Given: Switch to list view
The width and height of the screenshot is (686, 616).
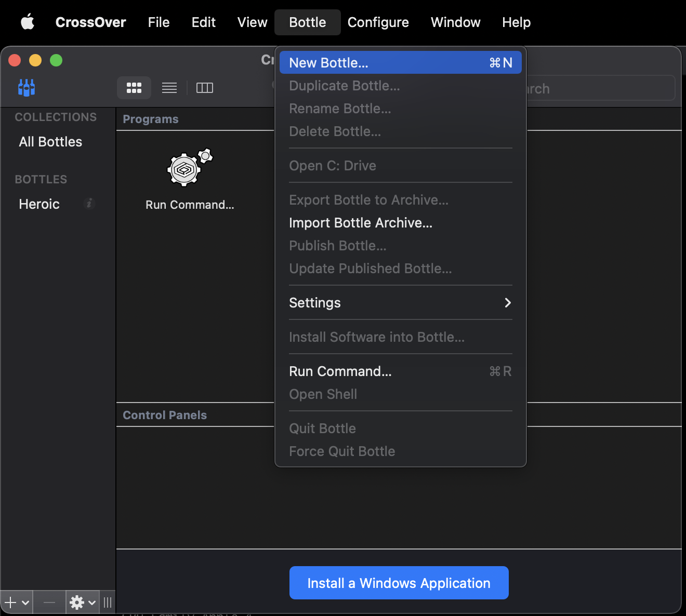Looking at the screenshot, I should click(x=169, y=88).
